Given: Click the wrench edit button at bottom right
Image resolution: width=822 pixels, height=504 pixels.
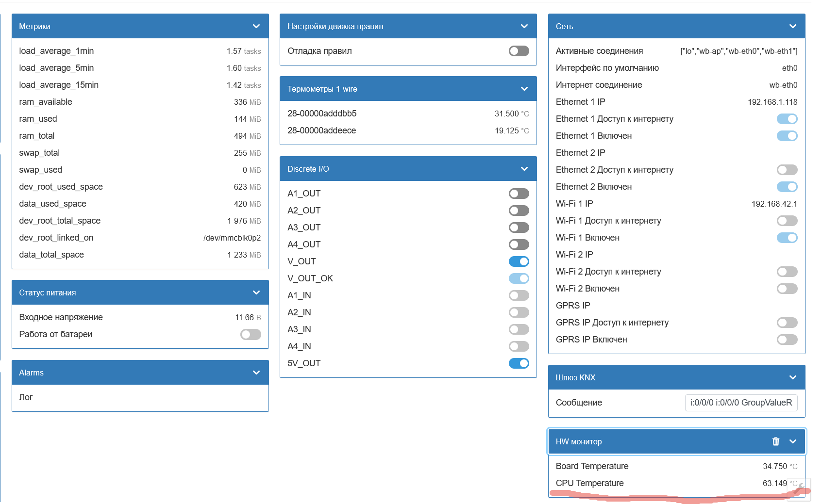Looking at the screenshot, I should tap(801, 488).
